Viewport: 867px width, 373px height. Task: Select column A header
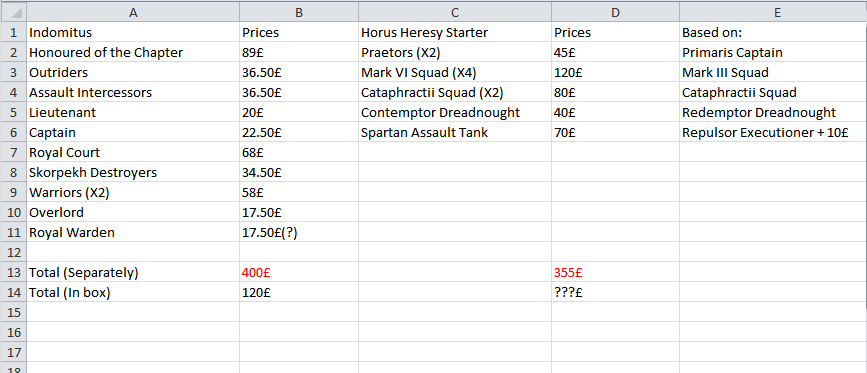133,12
